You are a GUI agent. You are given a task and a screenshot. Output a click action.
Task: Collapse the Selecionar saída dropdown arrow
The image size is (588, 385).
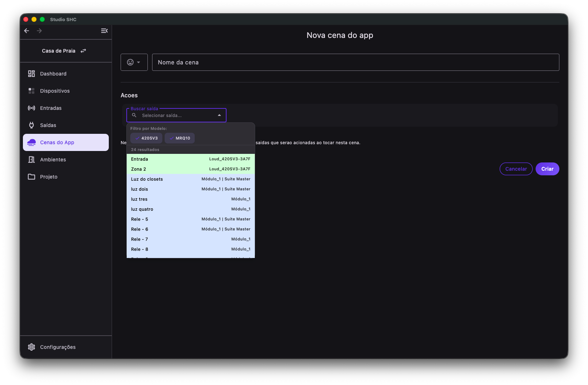(219, 115)
